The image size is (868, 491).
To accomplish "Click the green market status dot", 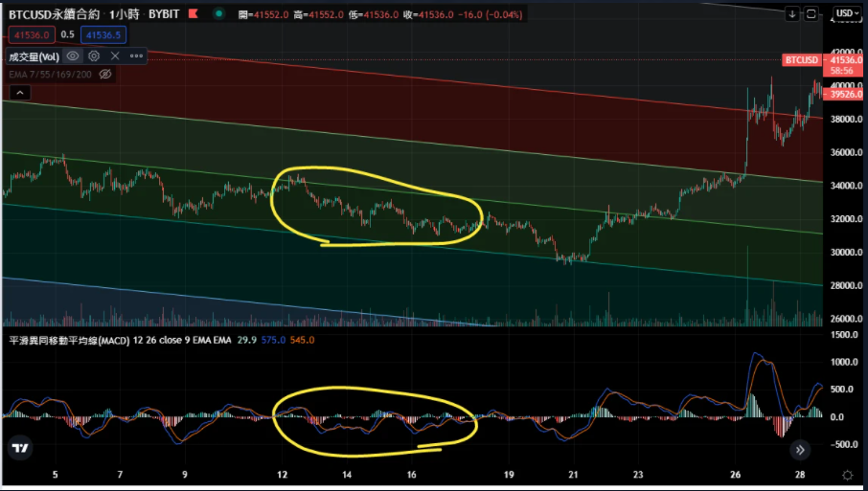I will click(219, 13).
